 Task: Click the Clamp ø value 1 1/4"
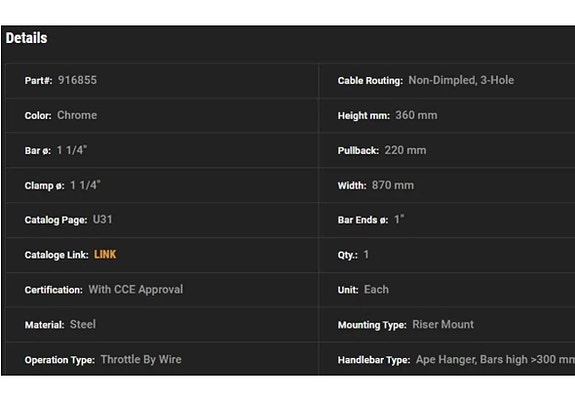[x=85, y=185]
